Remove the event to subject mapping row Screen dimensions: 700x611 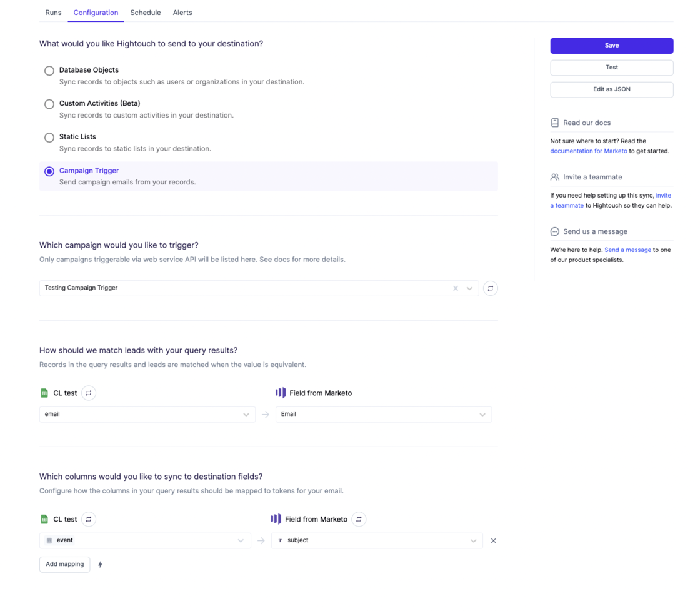[x=493, y=540]
